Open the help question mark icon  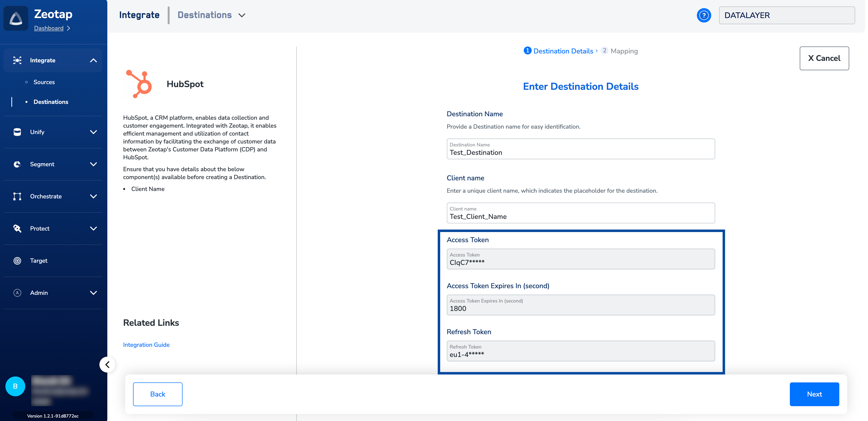pos(704,16)
